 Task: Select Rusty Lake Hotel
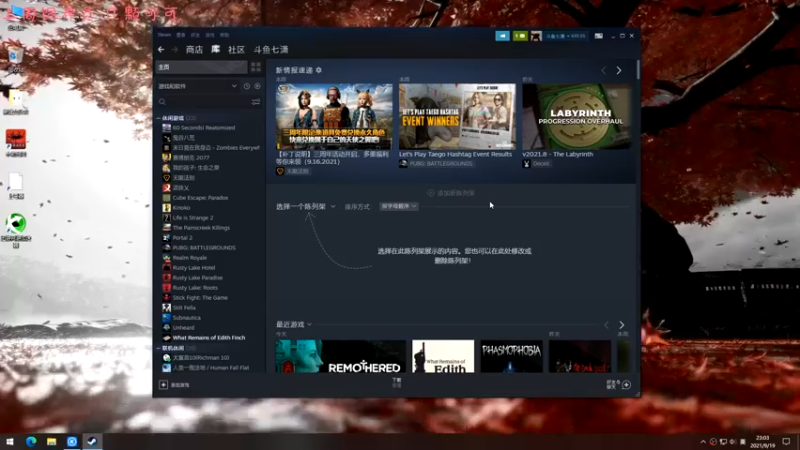(x=194, y=268)
